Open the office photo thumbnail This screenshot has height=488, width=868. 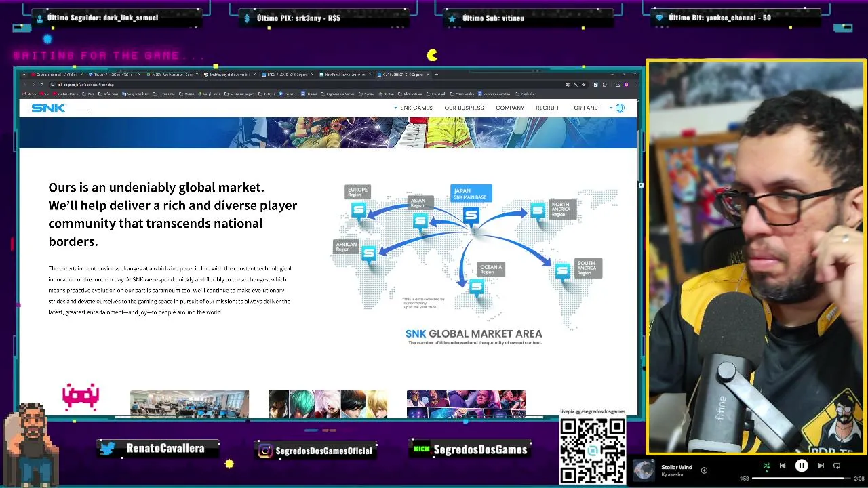(x=189, y=404)
